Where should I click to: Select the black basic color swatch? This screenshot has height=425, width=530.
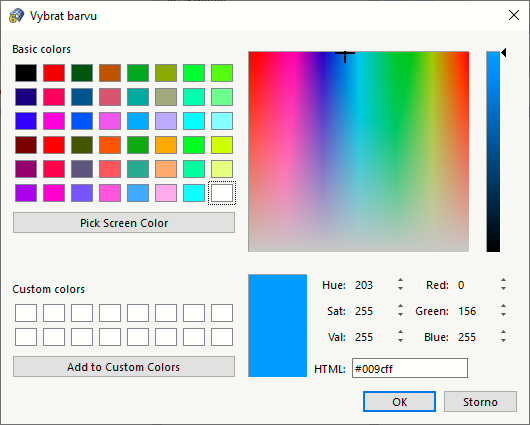coord(26,73)
